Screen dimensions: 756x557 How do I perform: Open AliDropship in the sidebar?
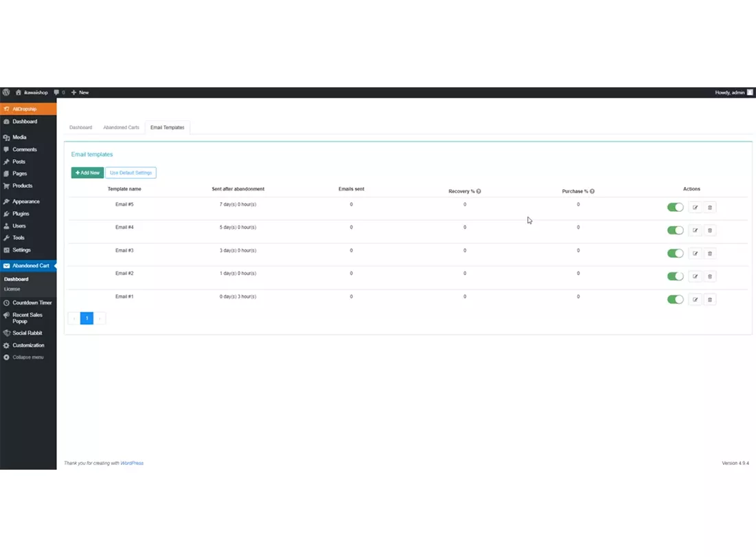point(28,109)
